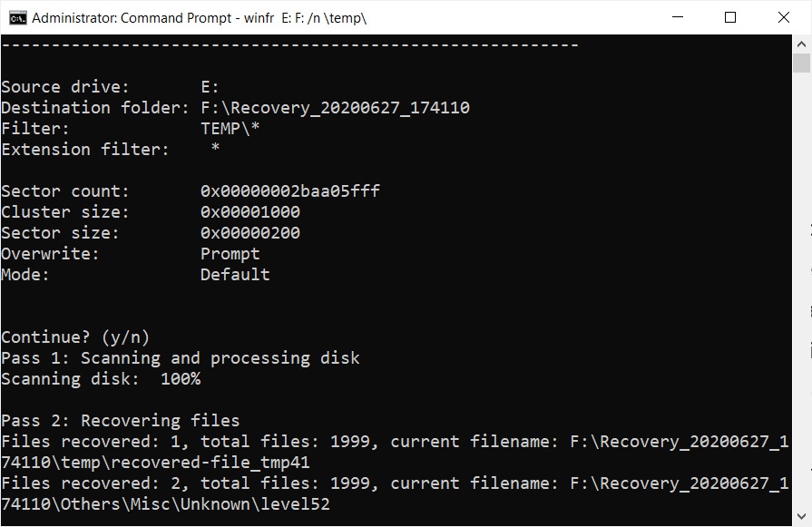Image resolution: width=812 pixels, height=527 pixels.
Task: Click the Sector count hex value
Action: tap(289, 191)
